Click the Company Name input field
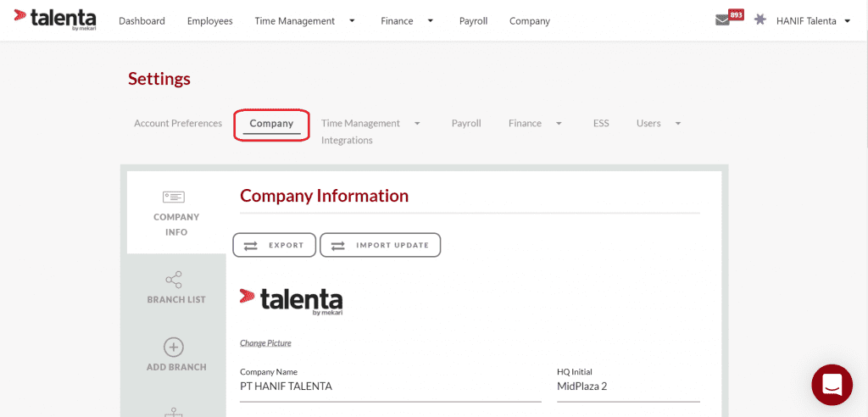The image size is (868, 417). click(390, 387)
